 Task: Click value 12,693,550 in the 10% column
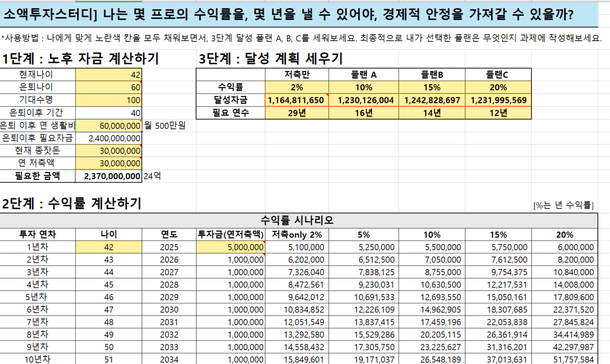432,297
